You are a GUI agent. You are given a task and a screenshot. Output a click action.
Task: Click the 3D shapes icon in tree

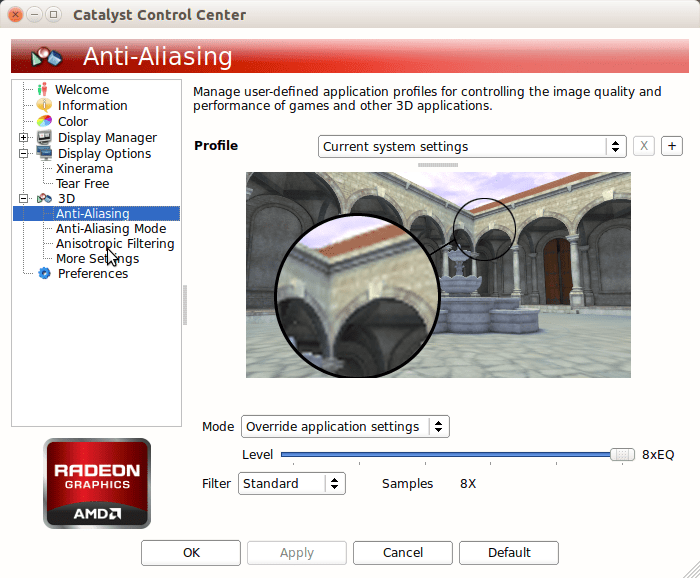pos(44,198)
